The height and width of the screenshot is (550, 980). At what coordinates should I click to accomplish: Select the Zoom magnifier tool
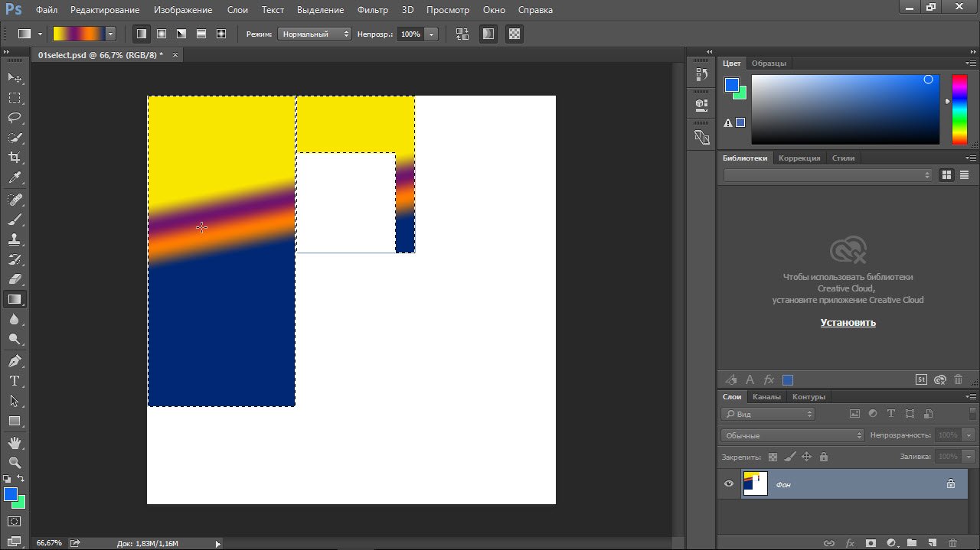point(15,462)
